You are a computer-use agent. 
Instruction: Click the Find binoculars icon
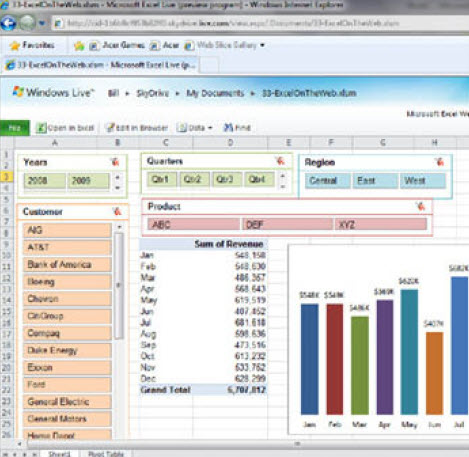228,127
